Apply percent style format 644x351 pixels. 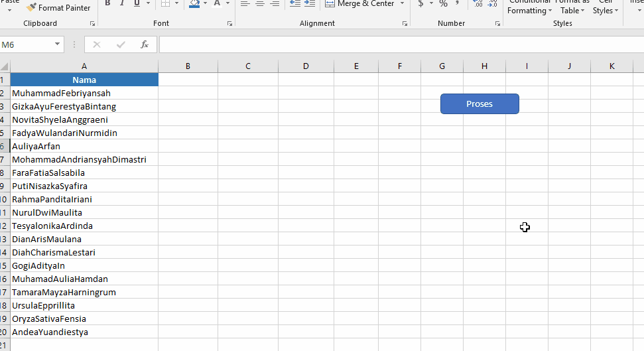click(x=443, y=3)
